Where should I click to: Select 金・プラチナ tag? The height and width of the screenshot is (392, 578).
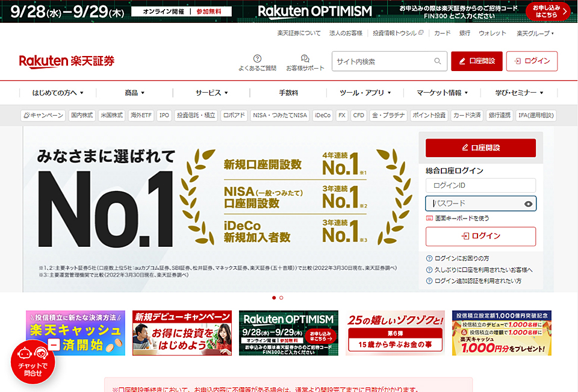point(388,116)
